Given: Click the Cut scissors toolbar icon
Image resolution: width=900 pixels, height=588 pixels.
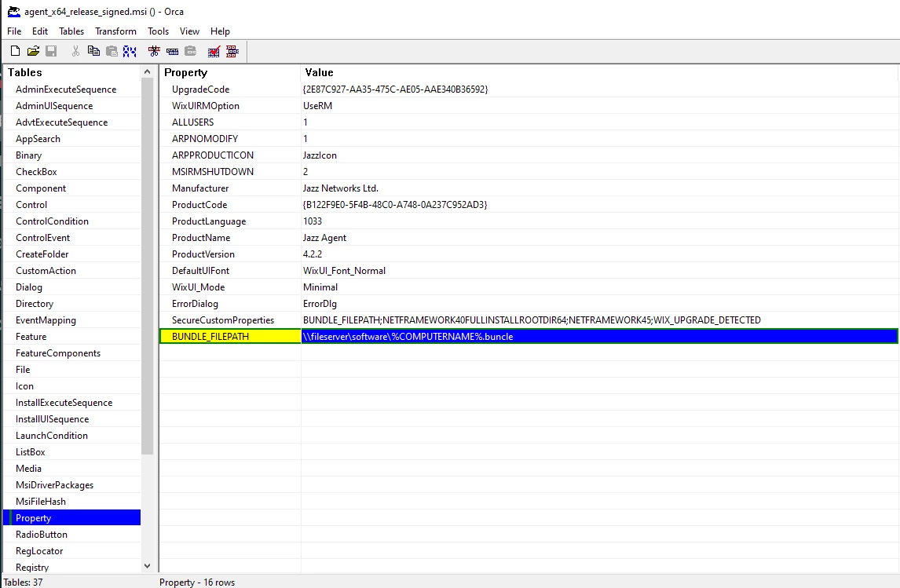Looking at the screenshot, I should (x=75, y=51).
